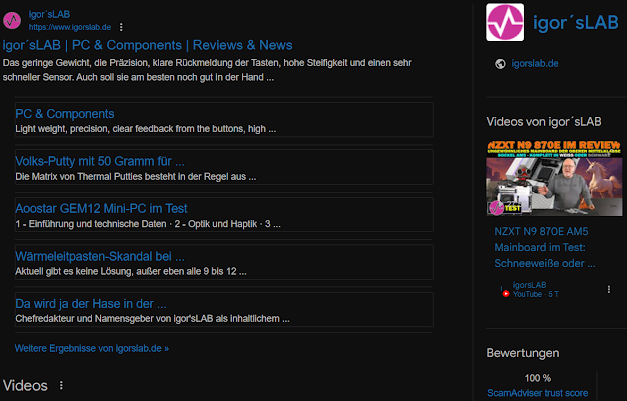627x401 pixels.
Task: Open the three-dot menu for the NZXT video
Action: tap(609, 289)
